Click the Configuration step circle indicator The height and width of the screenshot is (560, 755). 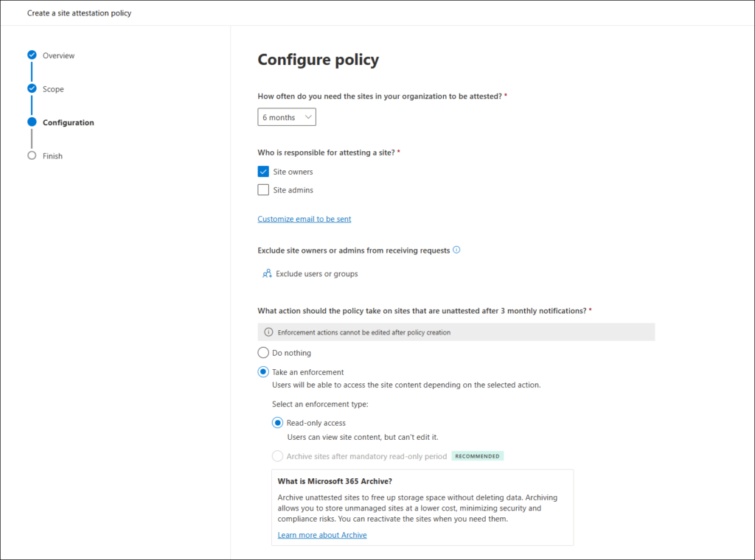[x=32, y=122]
